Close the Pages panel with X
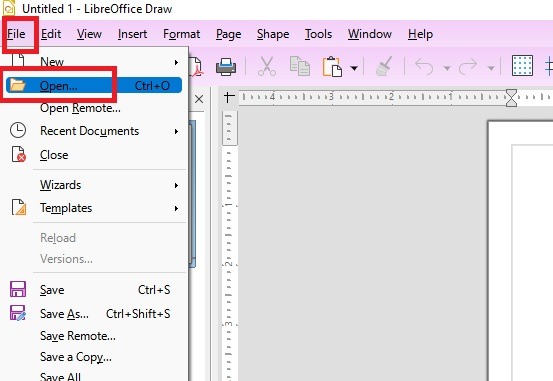The height and width of the screenshot is (381, 553). (199, 99)
